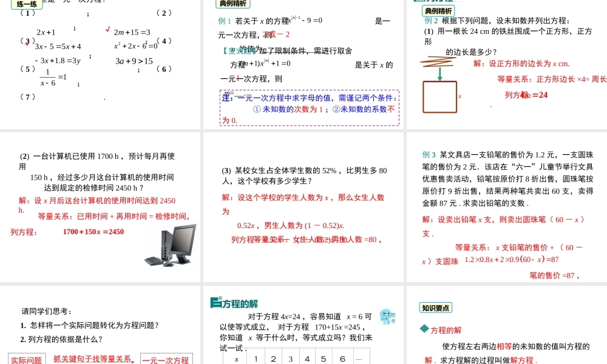Click the teal icon before heading 方程的解
This screenshot has height=364, width=607.
point(216,303)
